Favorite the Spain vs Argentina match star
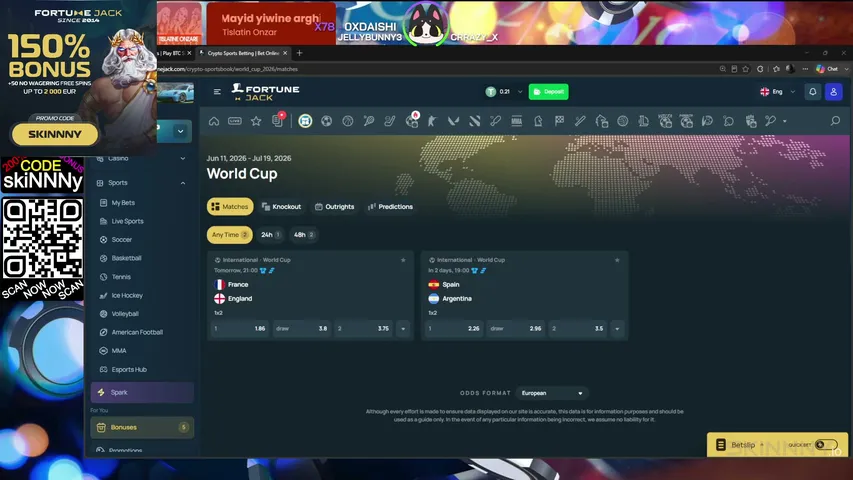Viewport: 853px width, 480px height. coord(617,260)
